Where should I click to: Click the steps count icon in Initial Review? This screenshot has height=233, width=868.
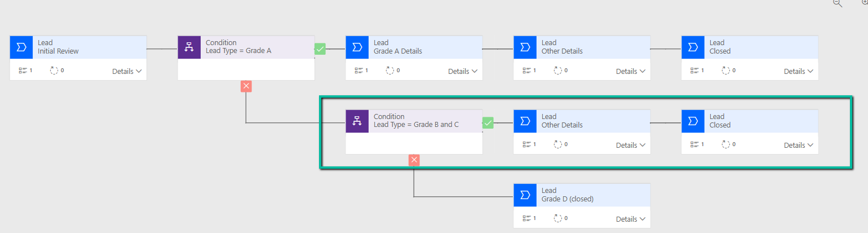point(23,71)
